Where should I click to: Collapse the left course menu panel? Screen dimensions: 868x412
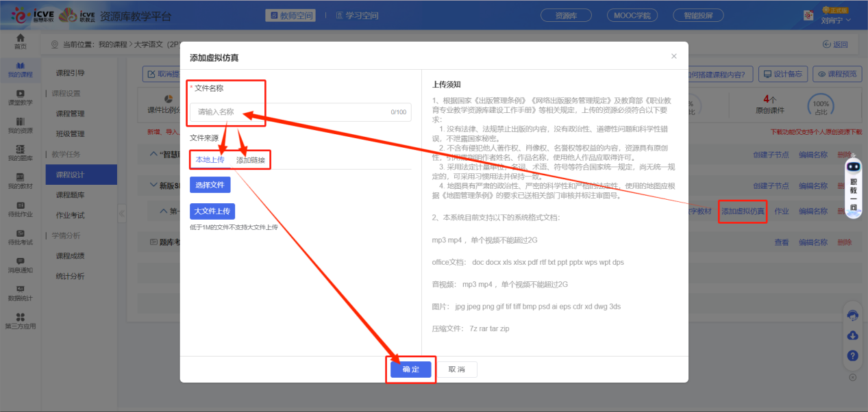point(121,214)
